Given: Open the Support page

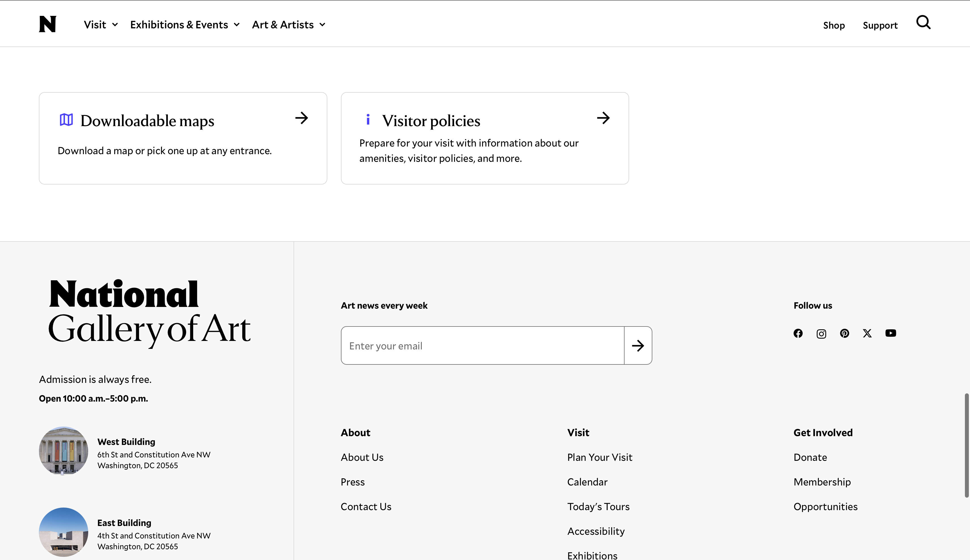Looking at the screenshot, I should [880, 26].
